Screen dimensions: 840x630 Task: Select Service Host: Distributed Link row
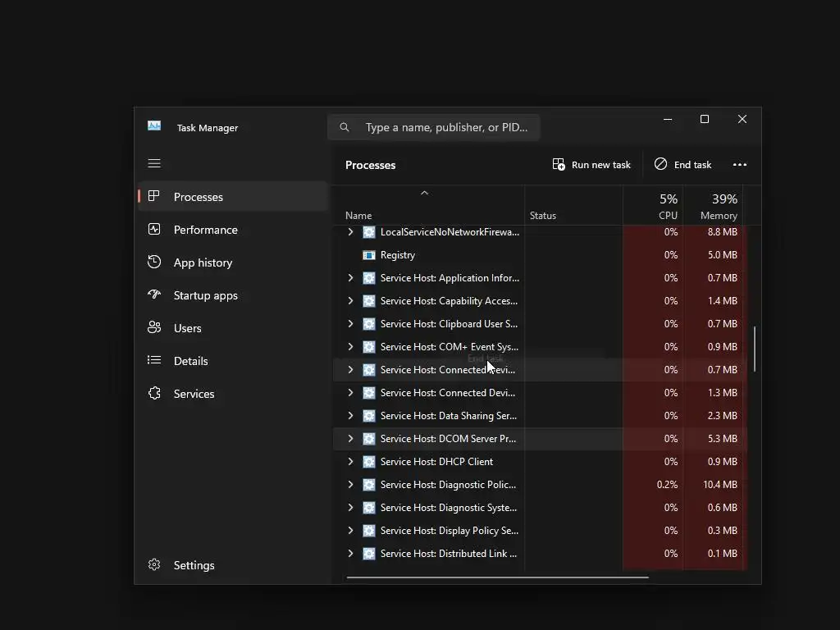[540, 554]
